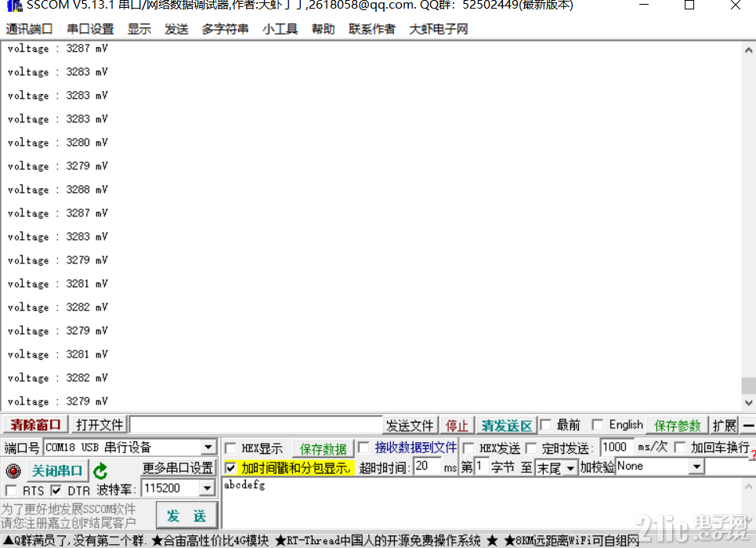Click the minus collapse button beside 扩展

pos(748,426)
